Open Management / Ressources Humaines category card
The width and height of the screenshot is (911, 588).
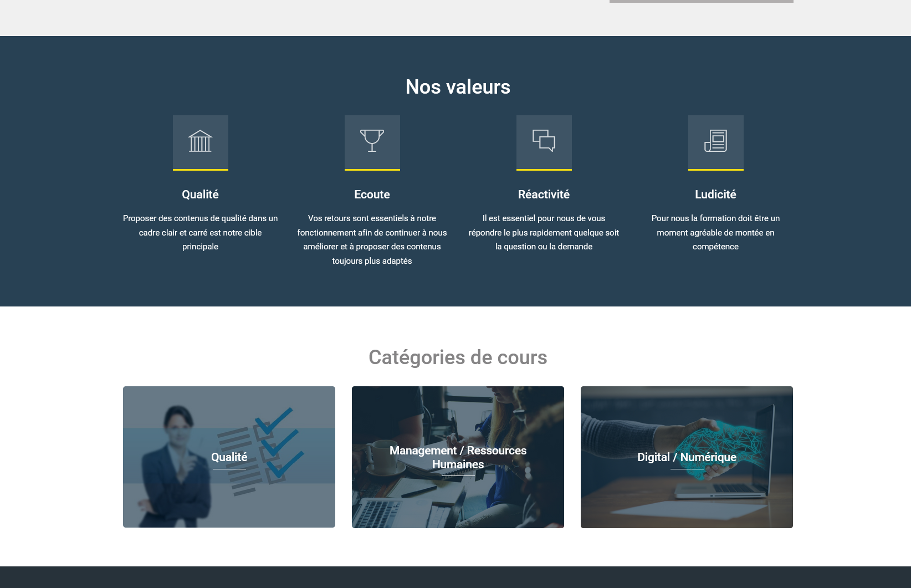click(x=458, y=457)
